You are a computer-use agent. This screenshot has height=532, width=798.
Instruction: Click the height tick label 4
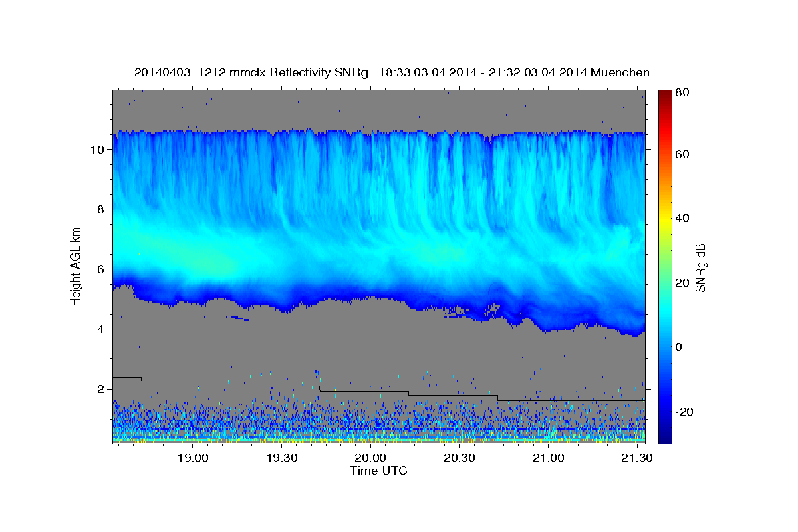(x=102, y=329)
